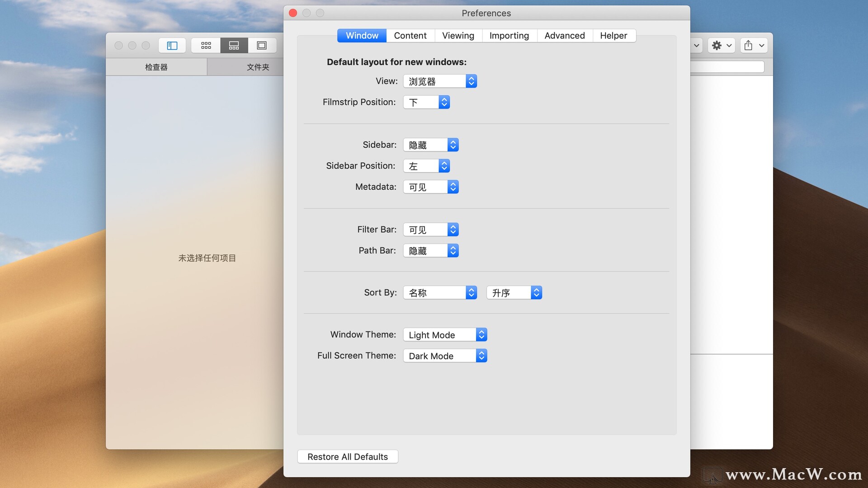
Task: Select the browser filmstrip view icon
Action: (234, 46)
